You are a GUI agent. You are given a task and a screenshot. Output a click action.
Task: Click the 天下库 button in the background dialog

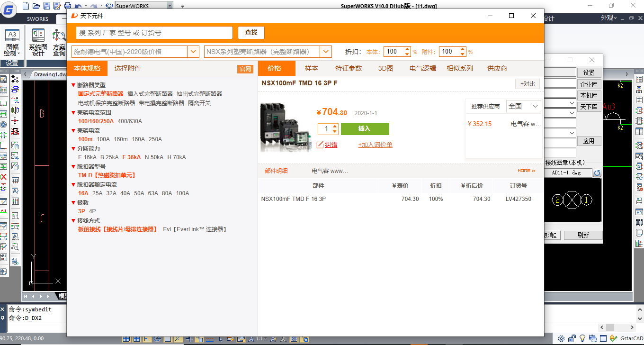589,107
